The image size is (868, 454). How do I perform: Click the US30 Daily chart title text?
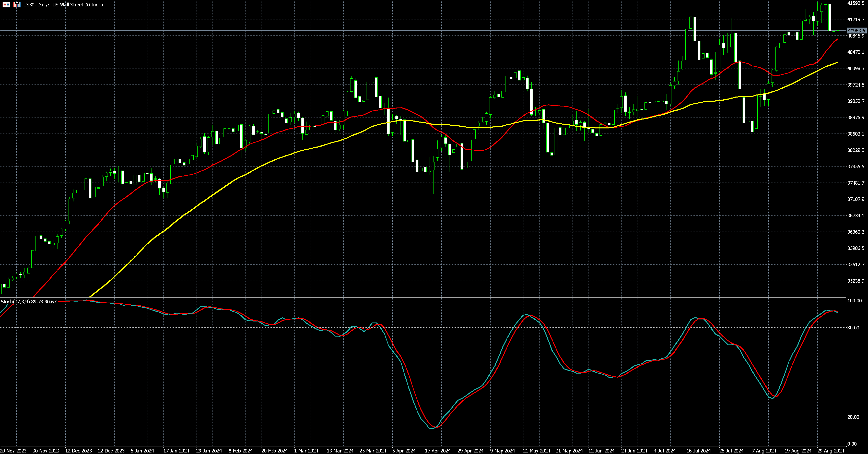(x=63, y=5)
